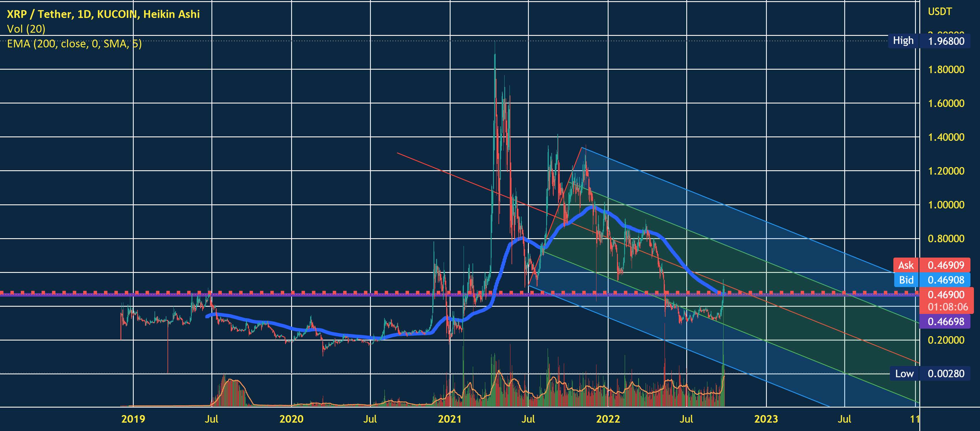The width and height of the screenshot is (980, 431).
Task: Click the 1.00000 price axis value
Action: (x=946, y=205)
